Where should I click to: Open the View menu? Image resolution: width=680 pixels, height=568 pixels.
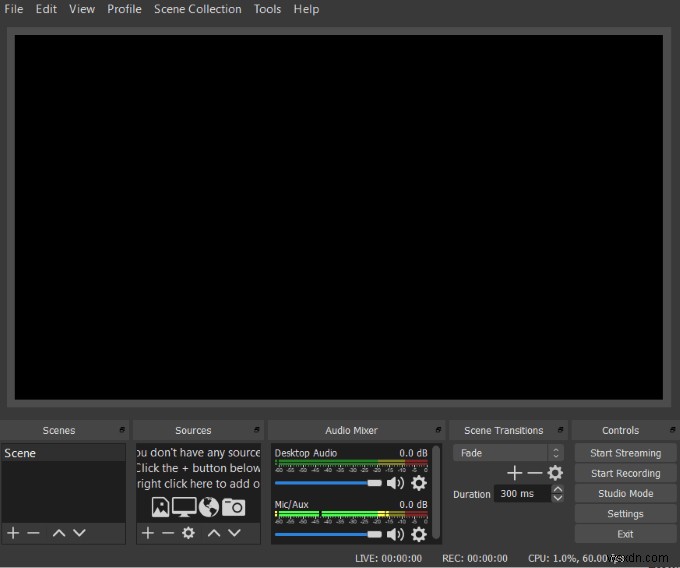82,9
